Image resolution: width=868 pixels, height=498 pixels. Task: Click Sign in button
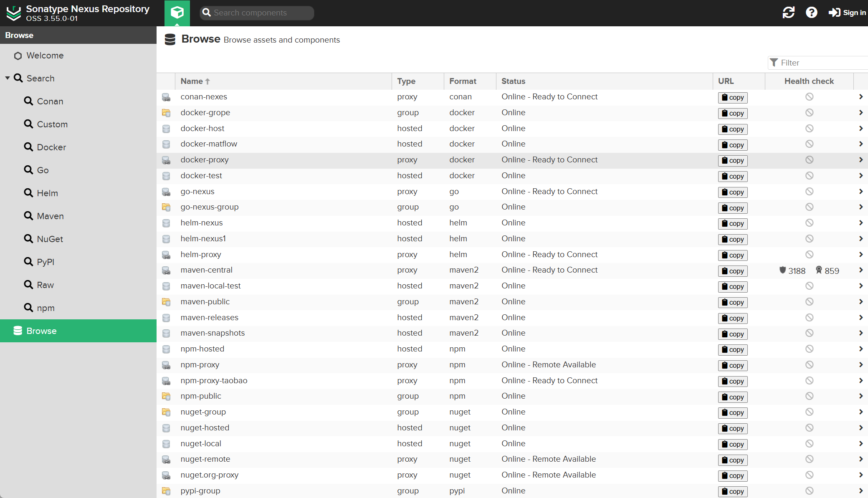tap(847, 13)
